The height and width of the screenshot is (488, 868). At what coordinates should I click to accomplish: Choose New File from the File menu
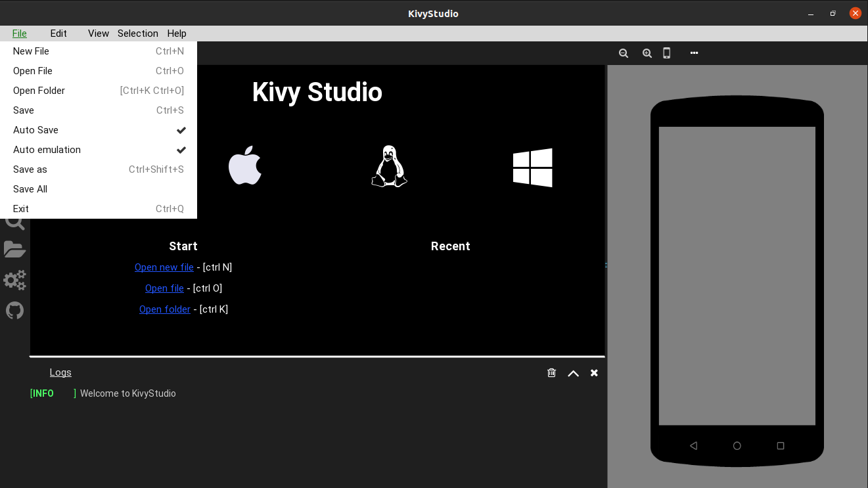point(99,51)
